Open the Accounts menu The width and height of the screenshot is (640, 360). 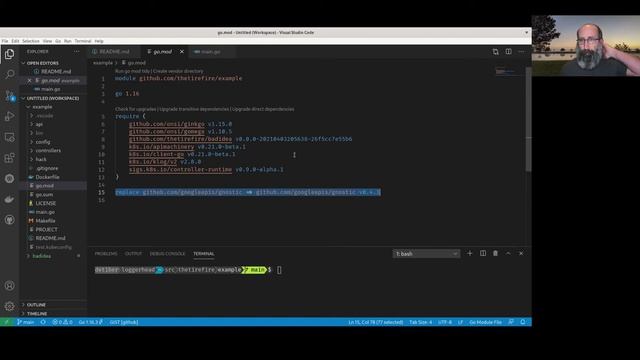point(9,286)
